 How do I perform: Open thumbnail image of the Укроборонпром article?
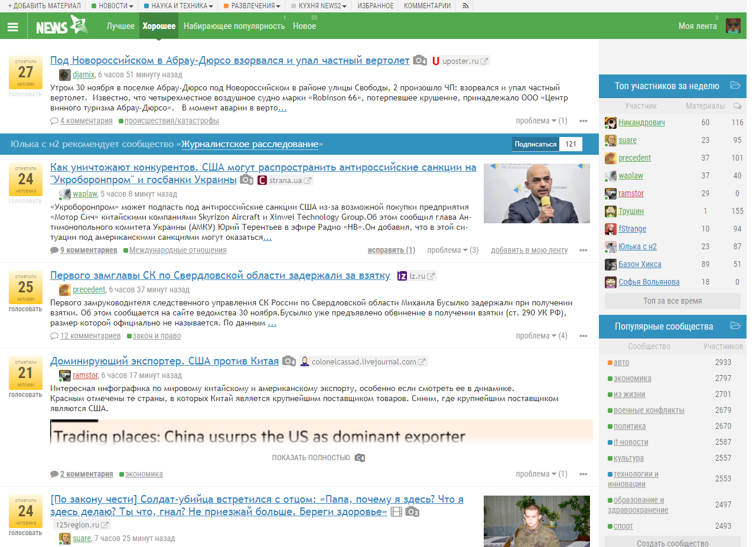click(536, 193)
